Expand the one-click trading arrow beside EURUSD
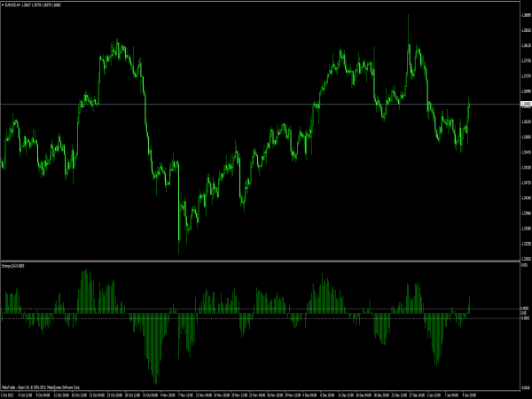The image size is (532, 399). tap(3, 4)
